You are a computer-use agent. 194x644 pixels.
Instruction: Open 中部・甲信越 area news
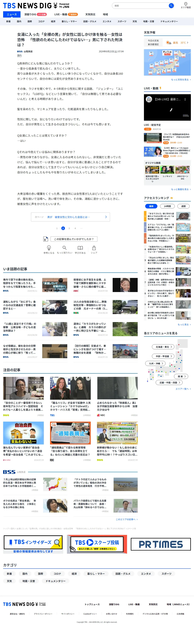point(163,356)
